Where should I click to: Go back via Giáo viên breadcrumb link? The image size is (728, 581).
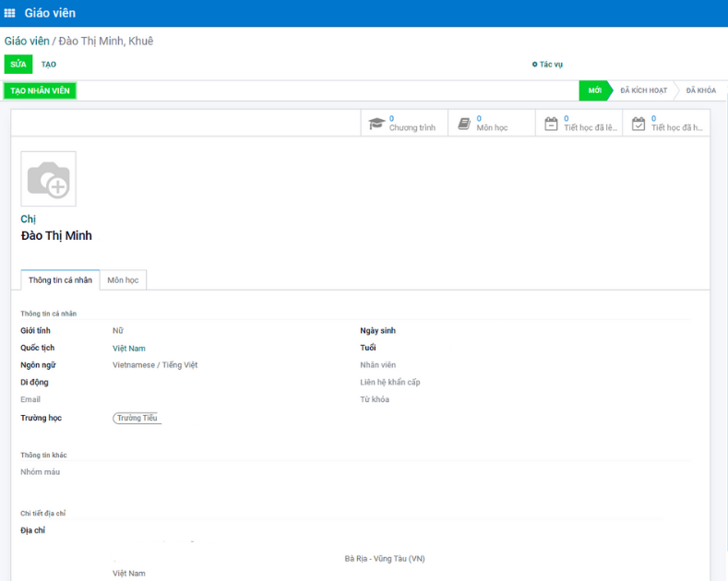tap(27, 41)
